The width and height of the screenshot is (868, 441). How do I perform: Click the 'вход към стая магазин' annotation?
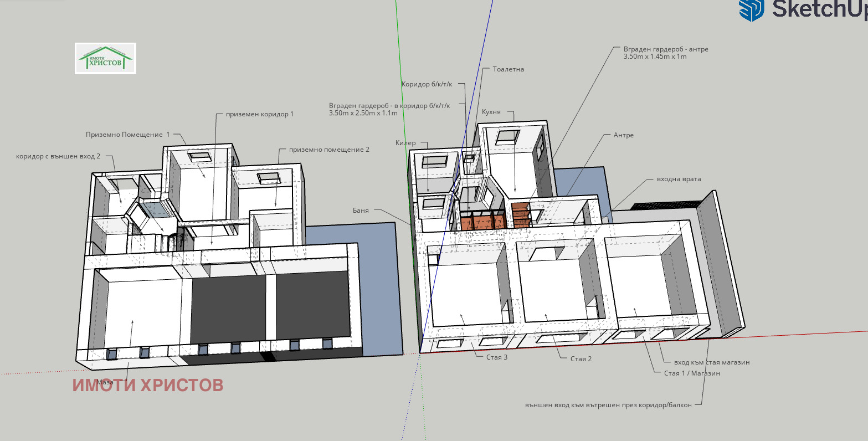pyautogui.click(x=712, y=362)
